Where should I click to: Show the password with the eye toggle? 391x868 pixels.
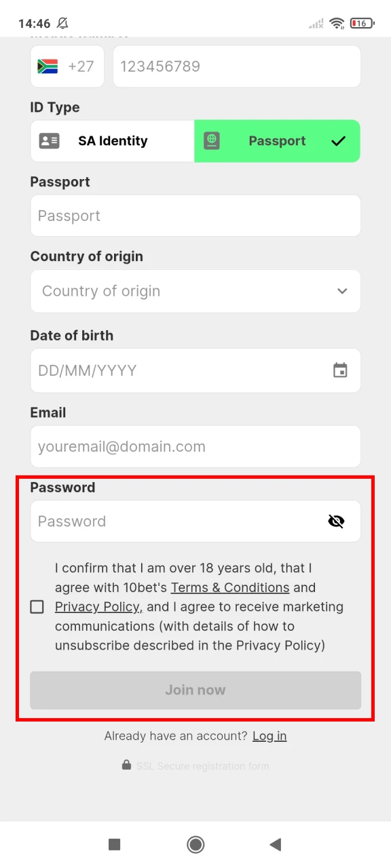[x=336, y=521]
